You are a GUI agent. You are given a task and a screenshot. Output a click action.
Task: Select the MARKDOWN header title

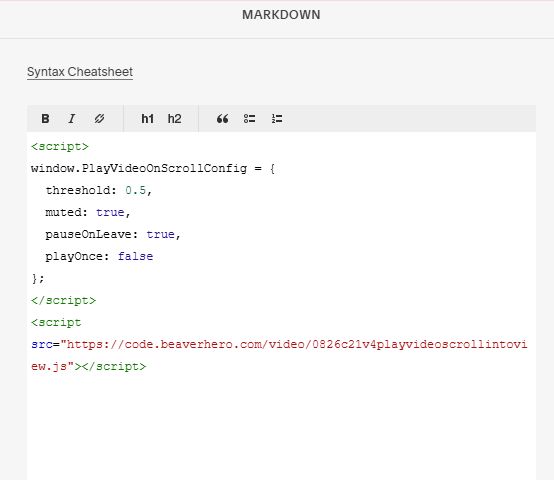pyautogui.click(x=281, y=15)
